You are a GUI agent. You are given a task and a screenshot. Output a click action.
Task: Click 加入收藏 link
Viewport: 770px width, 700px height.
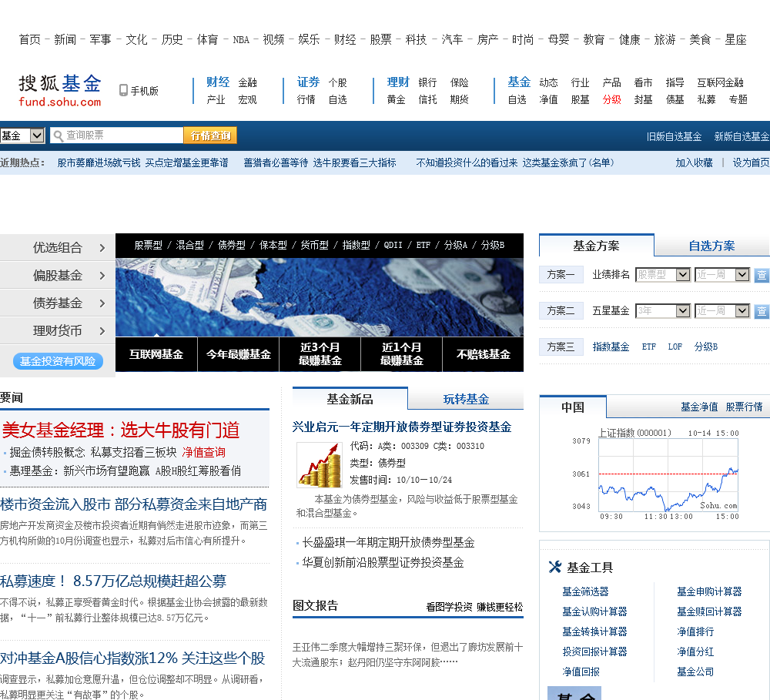694,162
